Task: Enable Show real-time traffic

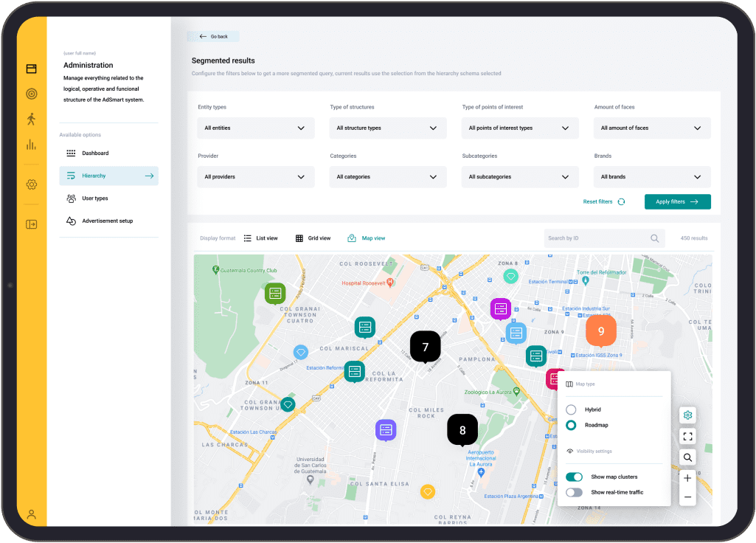Action: pos(574,492)
